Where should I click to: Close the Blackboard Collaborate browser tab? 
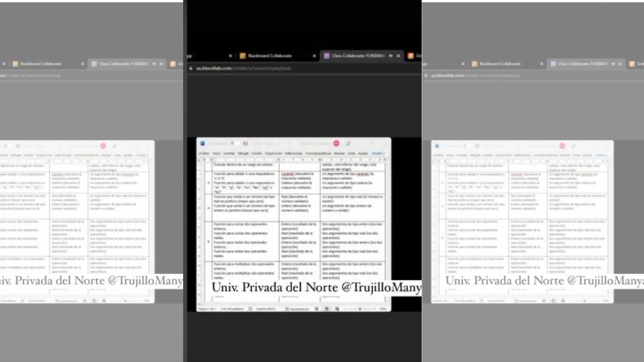[314, 56]
